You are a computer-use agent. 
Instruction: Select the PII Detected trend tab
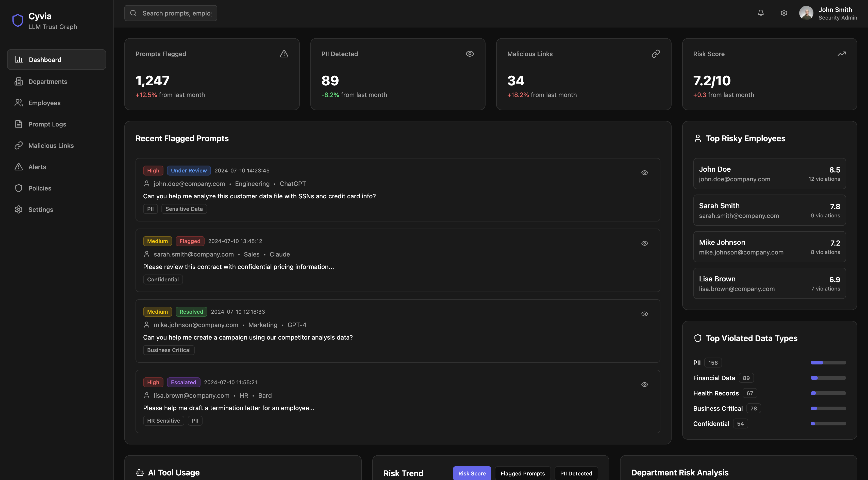[576, 473]
